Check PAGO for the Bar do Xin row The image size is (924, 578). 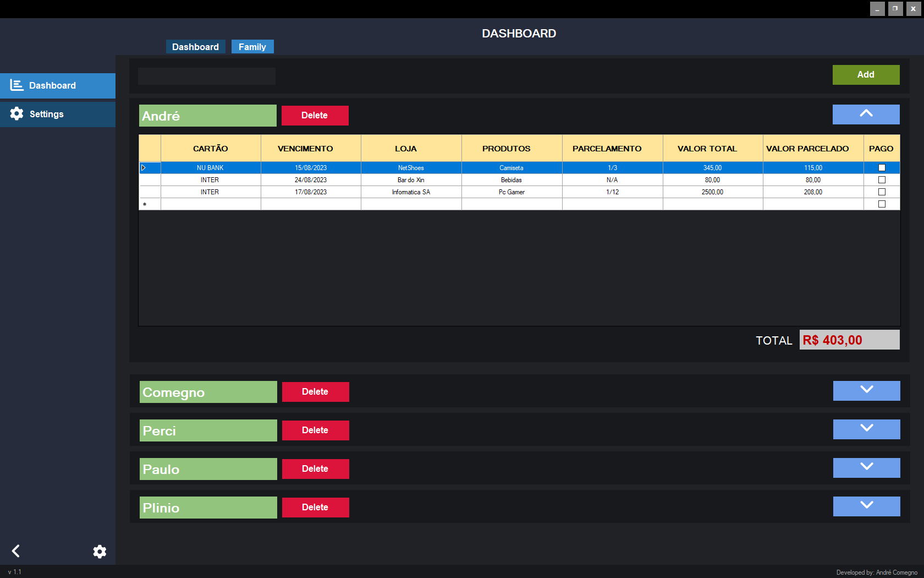882,180
